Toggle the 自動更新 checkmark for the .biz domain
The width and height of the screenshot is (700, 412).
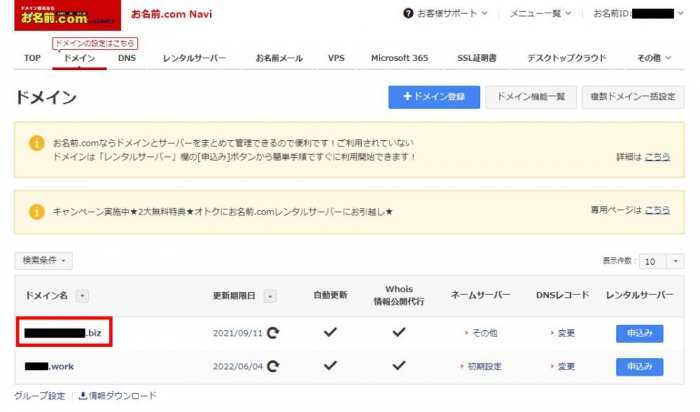(330, 332)
